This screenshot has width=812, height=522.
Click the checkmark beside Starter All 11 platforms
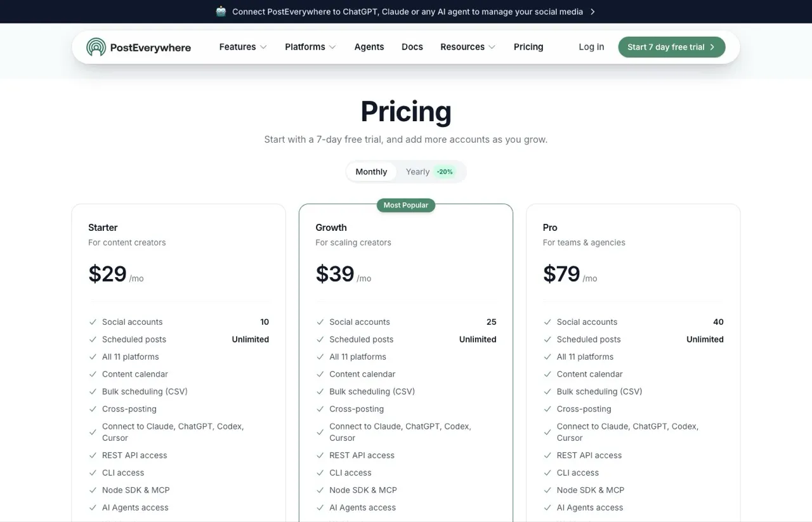(93, 357)
